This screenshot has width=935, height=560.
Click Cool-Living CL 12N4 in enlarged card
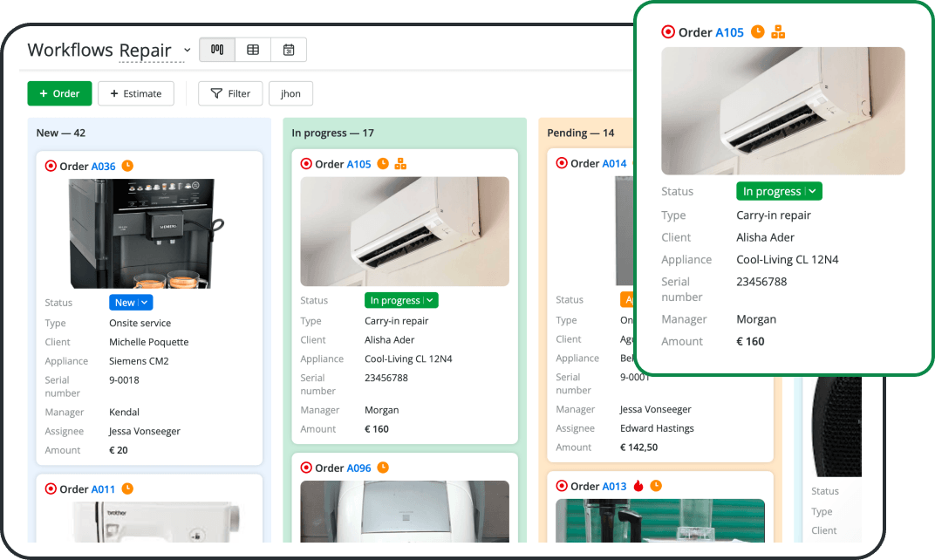[788, 259]
